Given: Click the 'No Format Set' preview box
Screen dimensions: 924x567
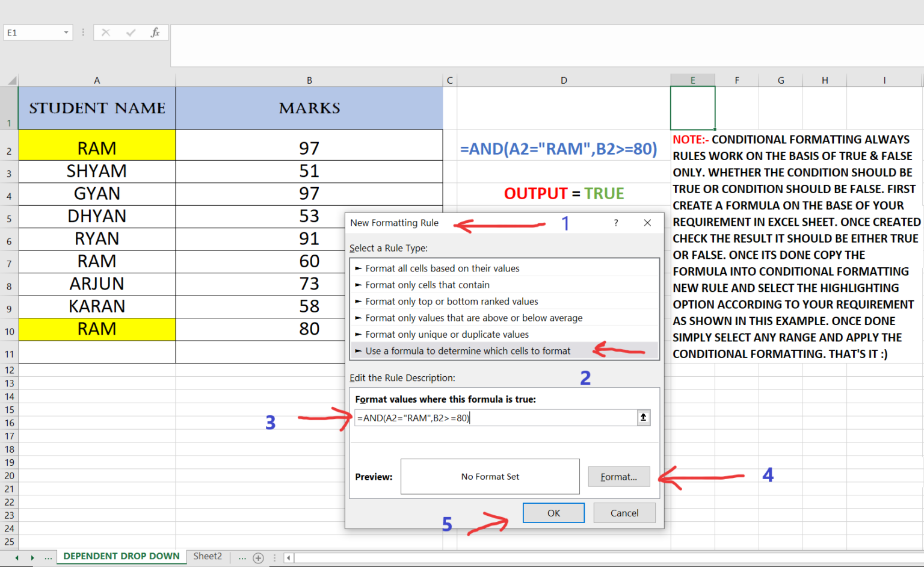Looking at the screenshot, I should (x=490, y=477).
